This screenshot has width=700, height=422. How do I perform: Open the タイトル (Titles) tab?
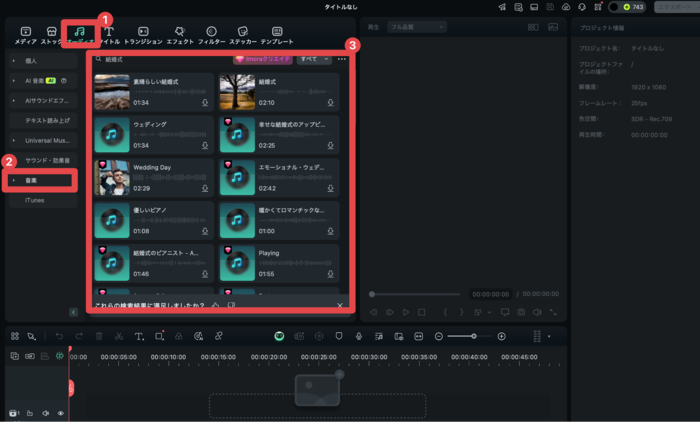pyautogui.click(x=109, y=36)
